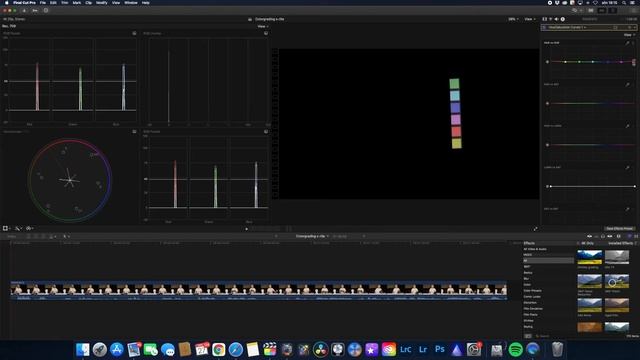
Task: Open Lightroom Classic from the dock
Action: click(x=406, y=349)
